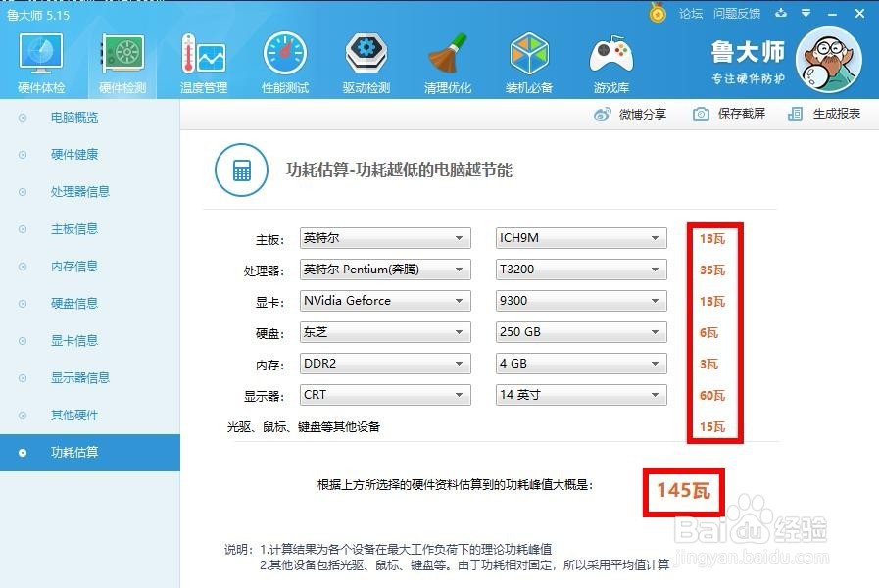Start 清理优化 cleanup optimization

pos(448,59)
